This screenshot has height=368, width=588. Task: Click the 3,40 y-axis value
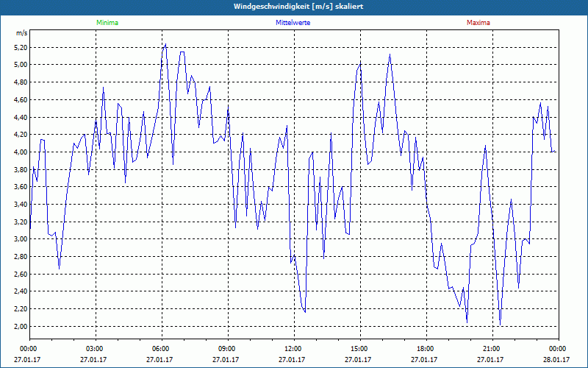click(22, 205)
